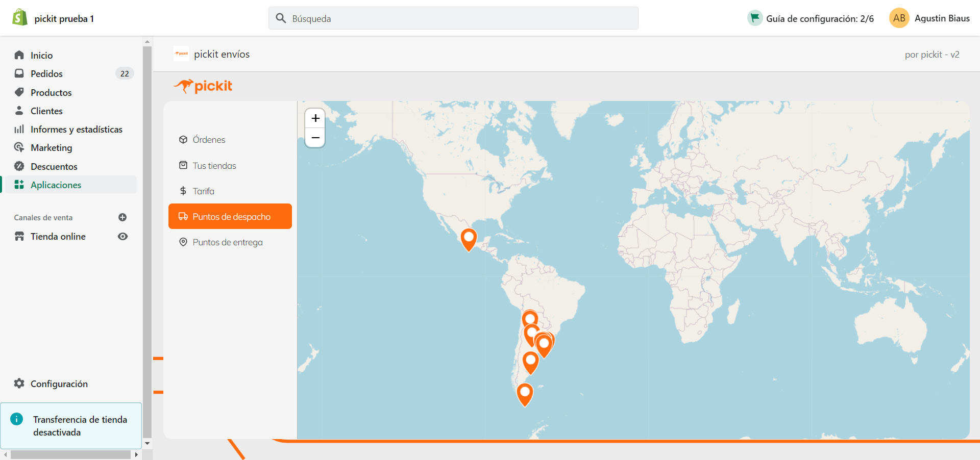The width and height of the screenshot is (980, 460).
Task: Open Guía de configuración 2/6
Action: (811, 18)
